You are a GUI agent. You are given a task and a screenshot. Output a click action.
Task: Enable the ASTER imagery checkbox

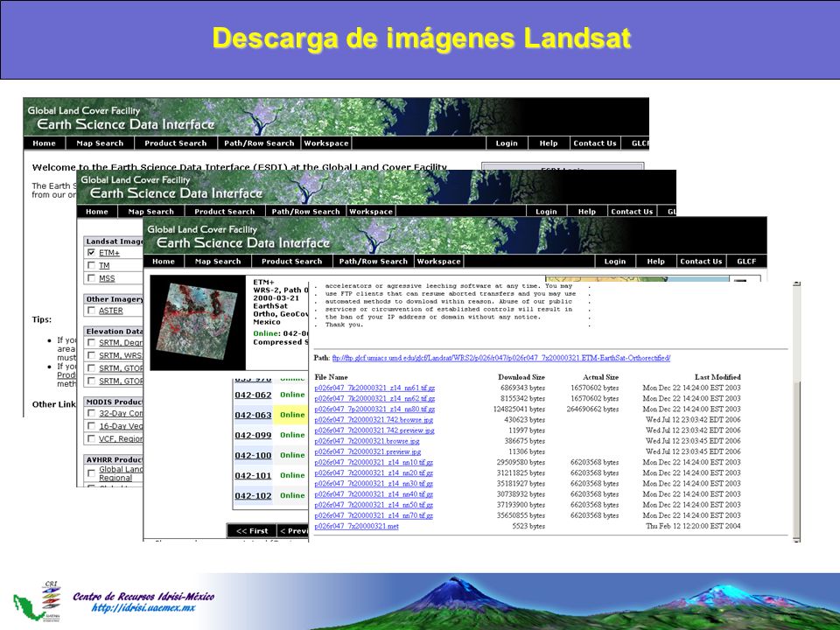pos(91,310)
